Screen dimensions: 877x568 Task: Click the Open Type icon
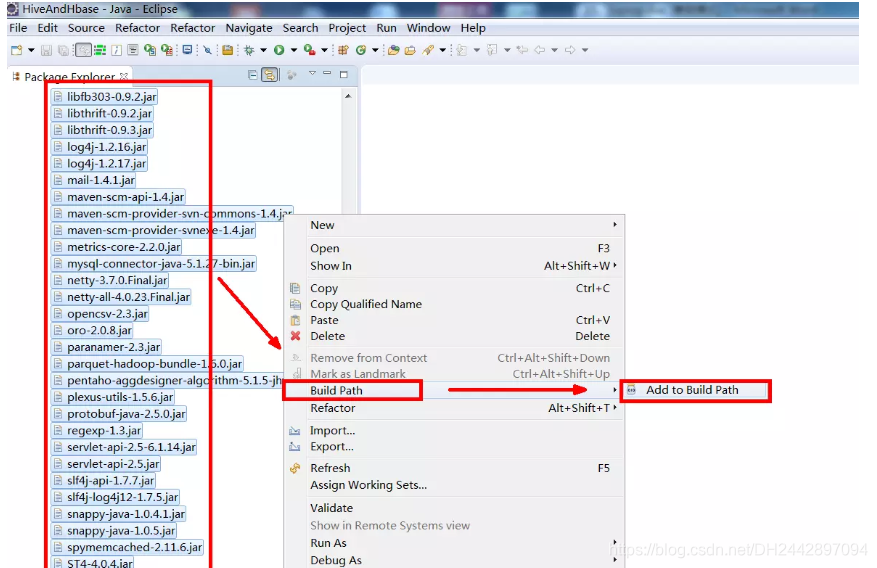click(394, 50)
